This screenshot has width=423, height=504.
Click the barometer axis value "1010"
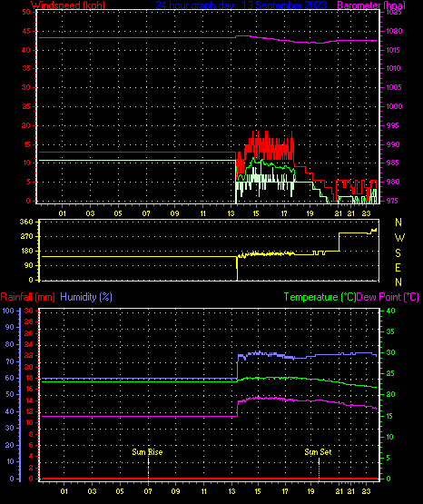pos(393,68)
